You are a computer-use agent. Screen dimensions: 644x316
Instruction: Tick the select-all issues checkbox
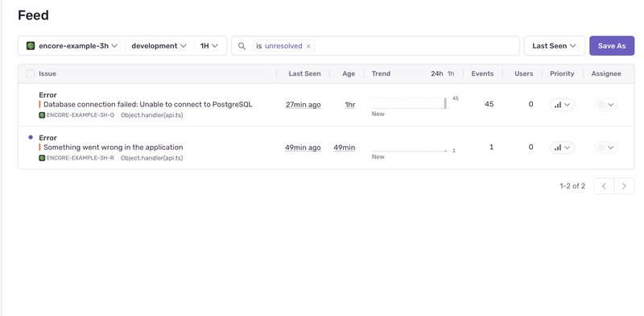click(x=31, y=73)
